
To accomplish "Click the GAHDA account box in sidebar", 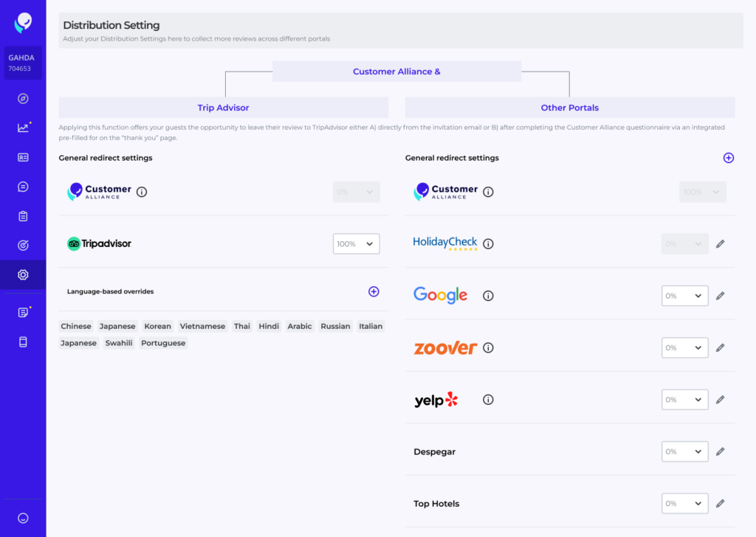I will tap(23, 63).
